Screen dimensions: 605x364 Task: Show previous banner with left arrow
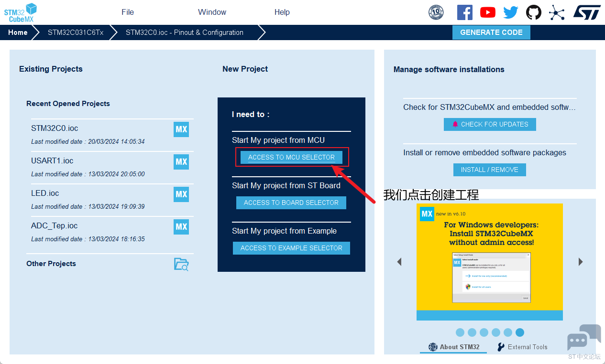399,262
